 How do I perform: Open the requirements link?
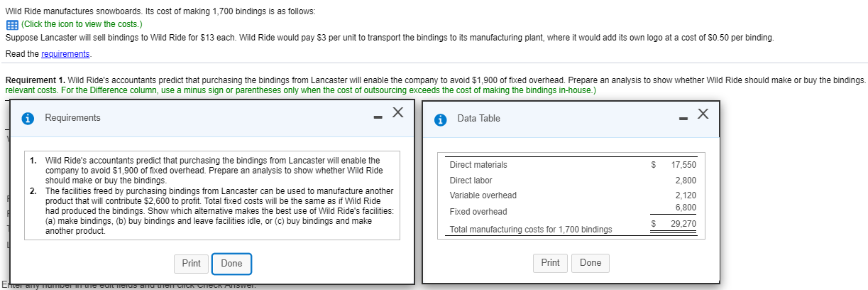pyautogui.click(x=66, y=54)
